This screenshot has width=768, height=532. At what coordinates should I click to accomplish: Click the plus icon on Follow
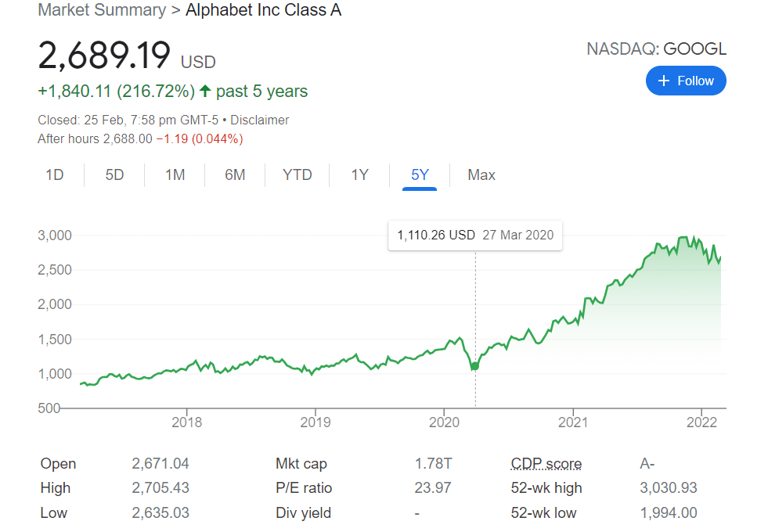[665, 81]
